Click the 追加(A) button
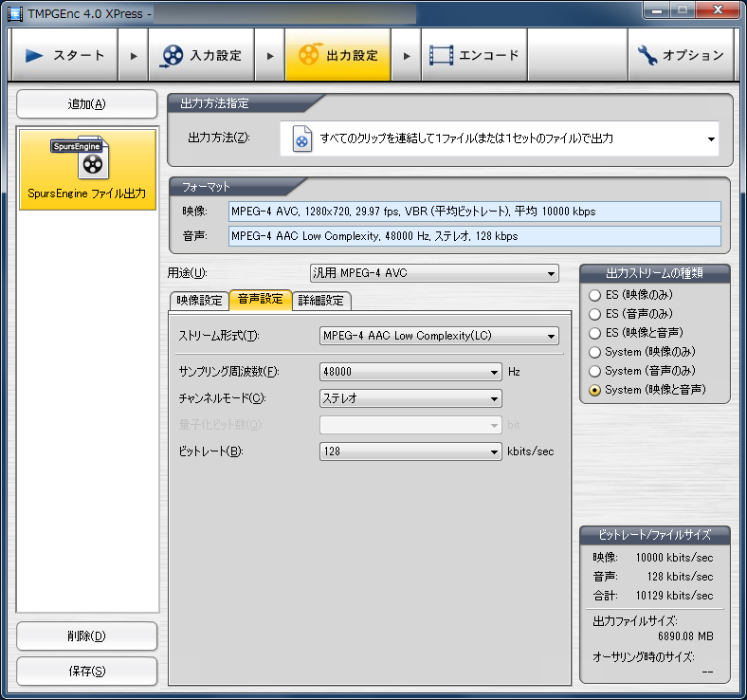The image size is (747, 700). 86,104
